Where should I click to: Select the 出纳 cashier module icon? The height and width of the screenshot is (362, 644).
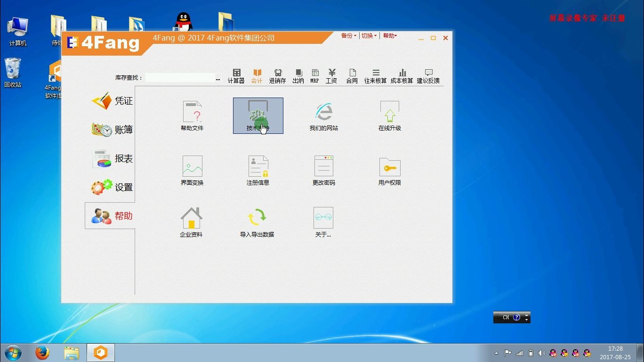coord(298,76)
